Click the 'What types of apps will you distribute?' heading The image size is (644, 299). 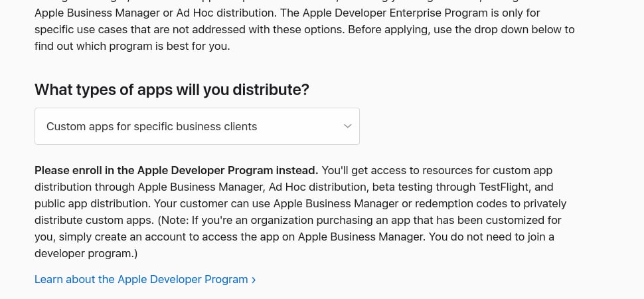pos(171,90)
